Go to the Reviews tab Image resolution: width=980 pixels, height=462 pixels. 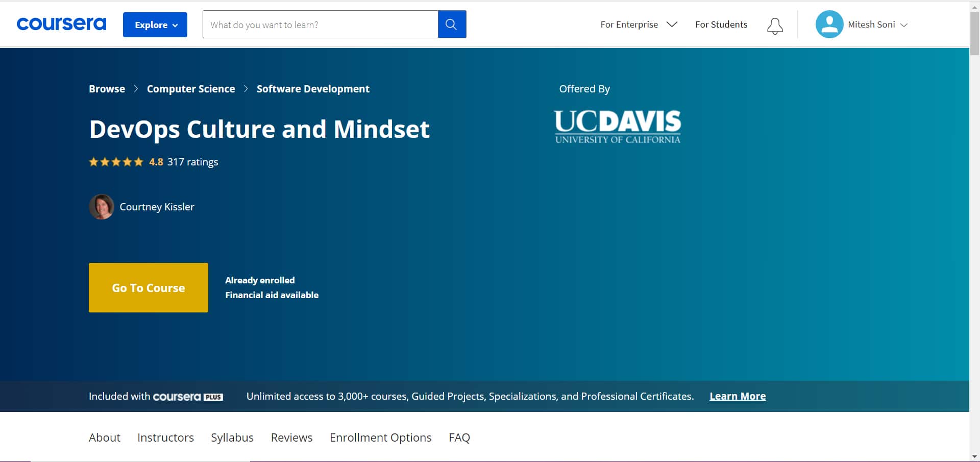[x=291, y=437]
